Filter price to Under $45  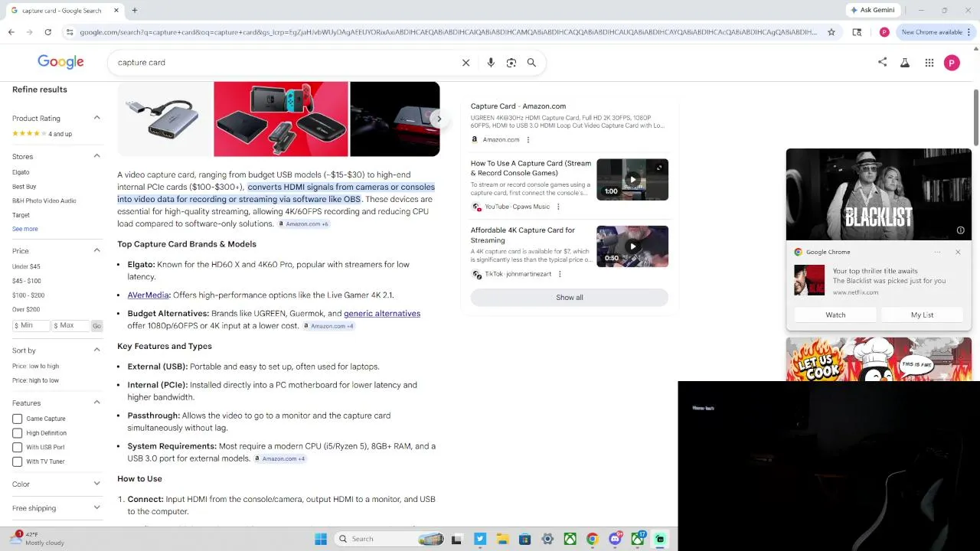(26, 266)
